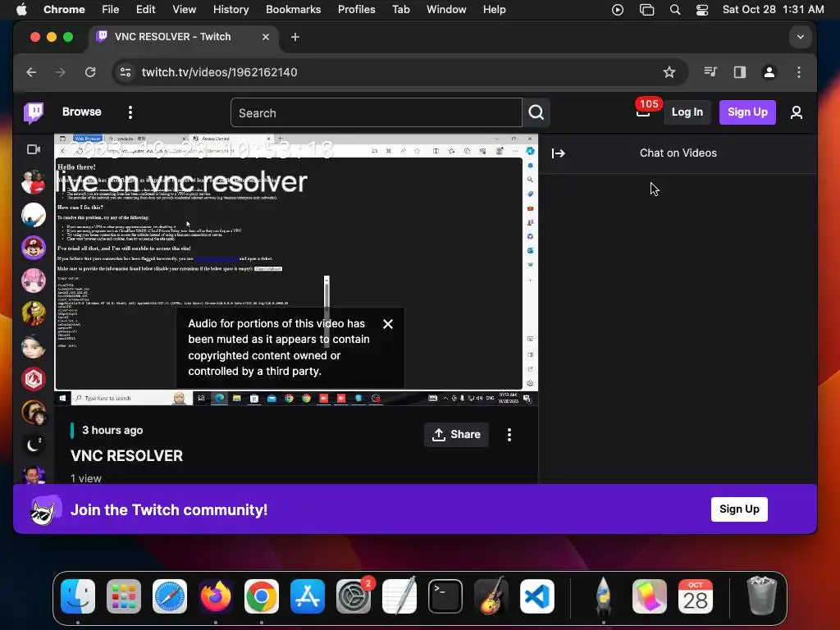Click the Sign Up button in the purple banner
This screenshot has height=630, width=840.
(739, 509)
